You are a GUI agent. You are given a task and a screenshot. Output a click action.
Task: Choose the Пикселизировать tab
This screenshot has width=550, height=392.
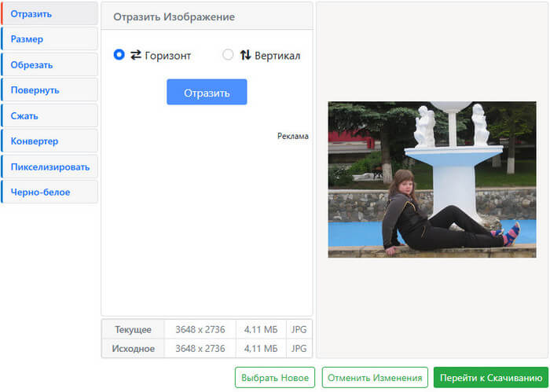point(49,167)
